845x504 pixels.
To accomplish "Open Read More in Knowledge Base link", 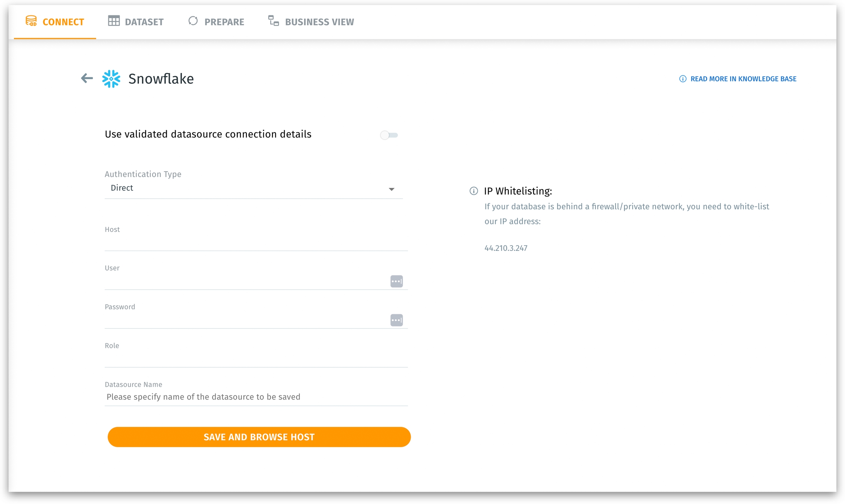I will pyautogui.click(x=743, y=79).
